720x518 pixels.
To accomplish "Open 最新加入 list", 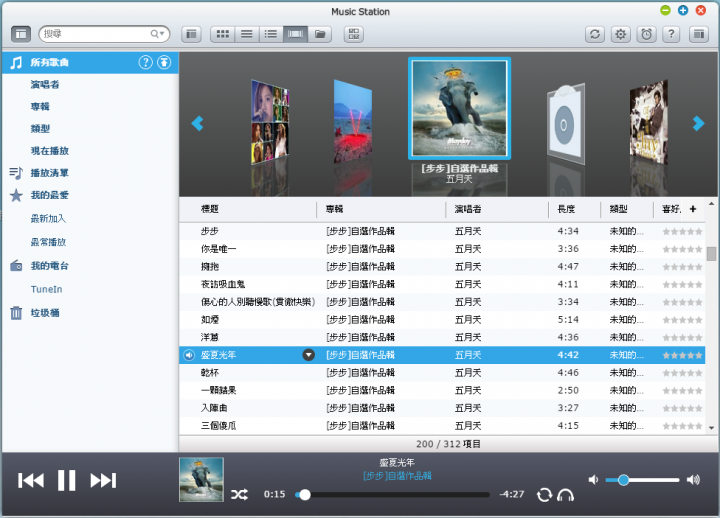I will point(48,219).
